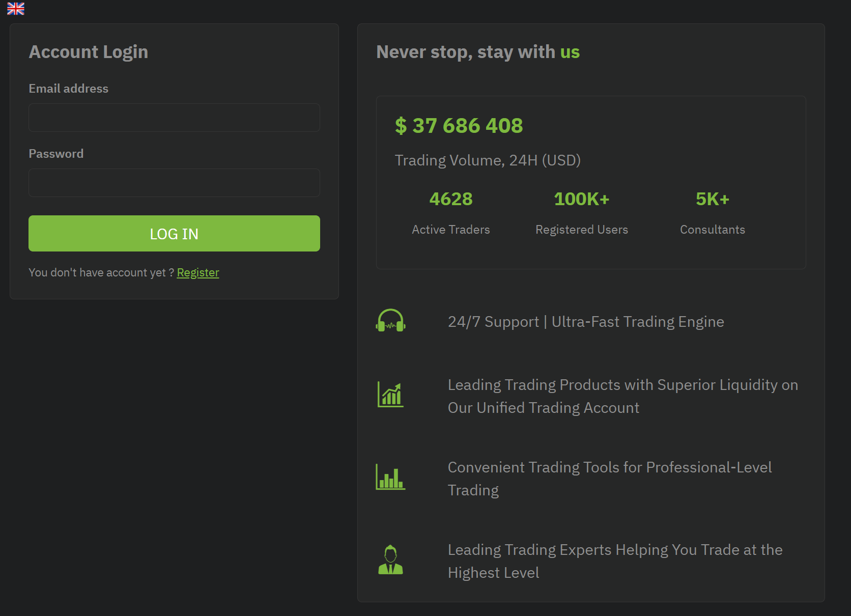Screen dimensions: 851x616
Task: Click the bar chart trading tools icon
Action: click(x=390, y=477)
